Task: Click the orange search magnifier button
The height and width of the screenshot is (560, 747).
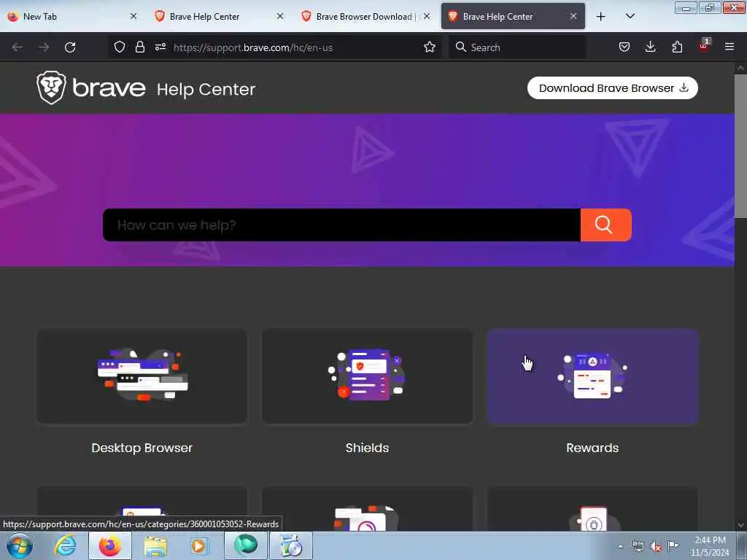Action: pos(605,225)
